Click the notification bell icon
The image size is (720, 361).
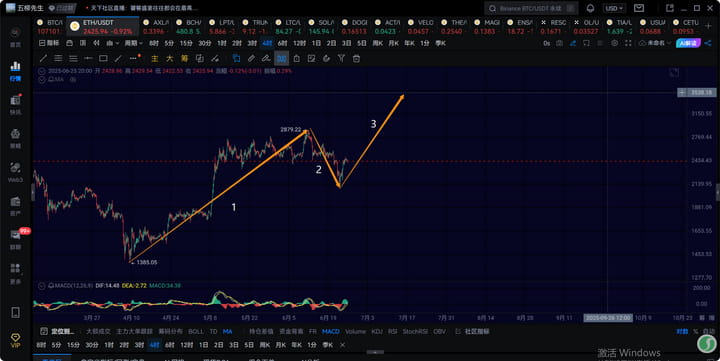(x=591, y=8)
